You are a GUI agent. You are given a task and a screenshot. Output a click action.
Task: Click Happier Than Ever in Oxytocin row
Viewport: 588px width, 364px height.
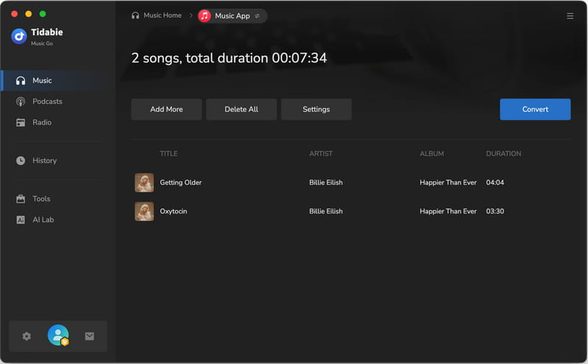[x=448, y=212]
